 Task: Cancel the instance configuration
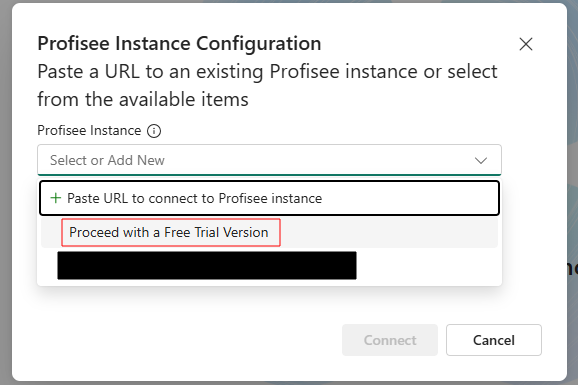[x=494, y=340]
